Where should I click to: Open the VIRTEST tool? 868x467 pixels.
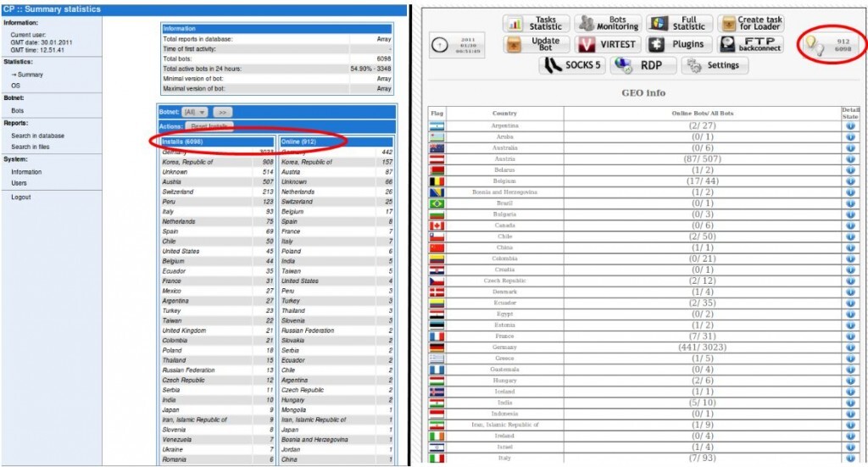pos(608,44)
